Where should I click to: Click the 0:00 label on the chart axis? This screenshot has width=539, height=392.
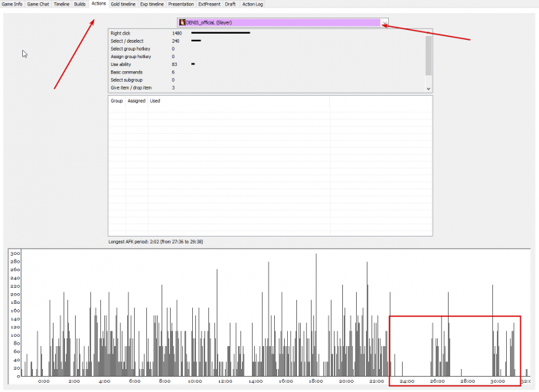click(x=44, y=381)
